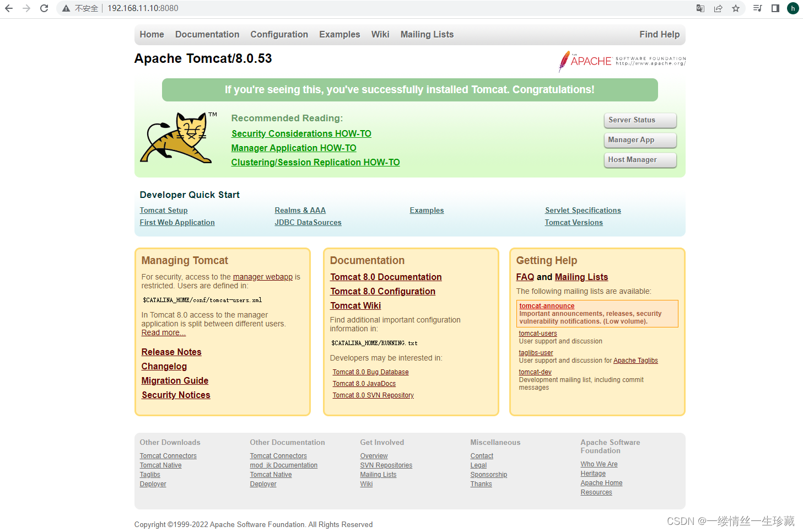Open the Wiki nav item

tap(380, 34)
